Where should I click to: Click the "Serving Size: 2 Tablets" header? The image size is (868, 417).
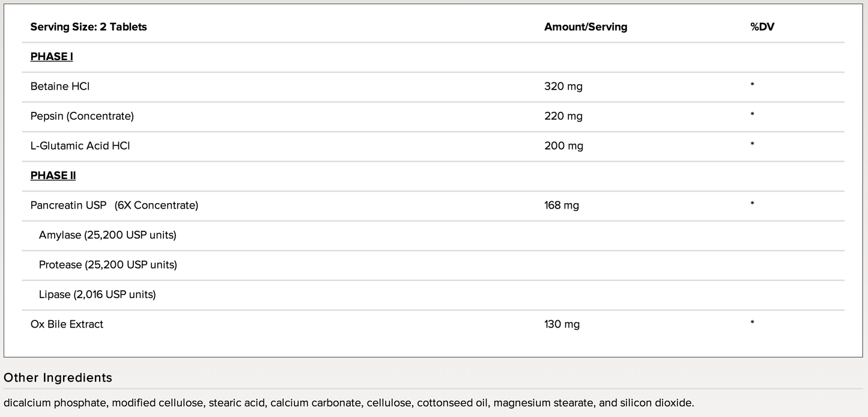pyautogui.click(x=88, y=27)
